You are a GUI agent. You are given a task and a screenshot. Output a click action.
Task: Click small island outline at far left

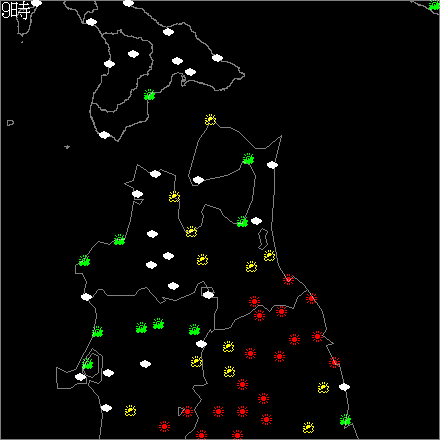pos(10,123)
